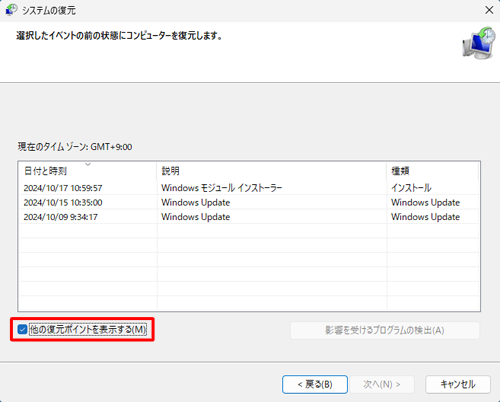
Task: Click Windows Update description in 10/15 row
Action: [x=196, y=203]
